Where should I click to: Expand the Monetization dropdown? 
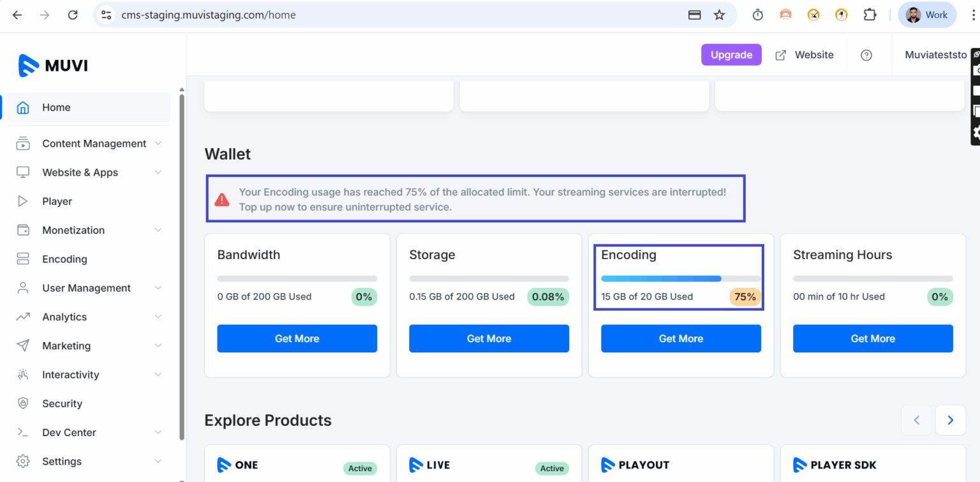tap(158, 230)
